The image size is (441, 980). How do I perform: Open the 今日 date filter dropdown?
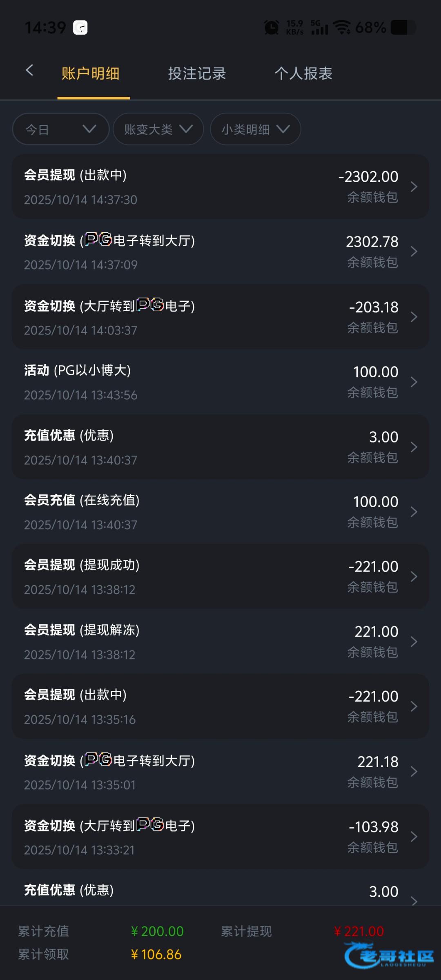point(61,129)
